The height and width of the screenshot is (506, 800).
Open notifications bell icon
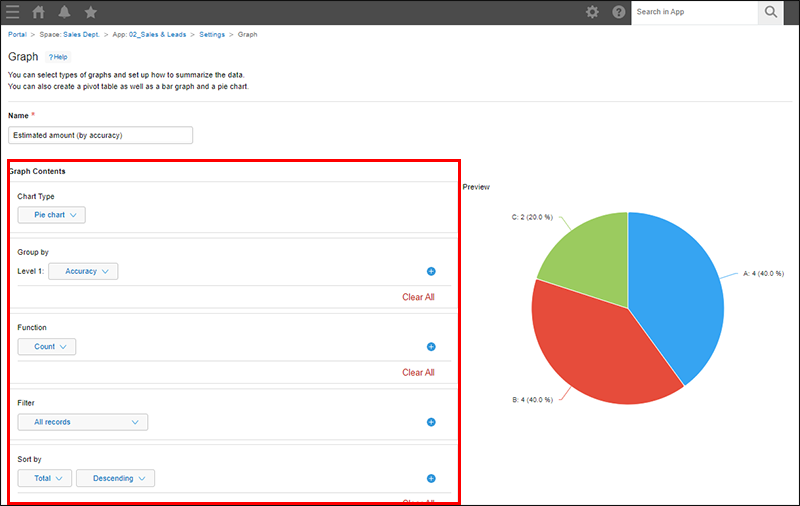65,12
